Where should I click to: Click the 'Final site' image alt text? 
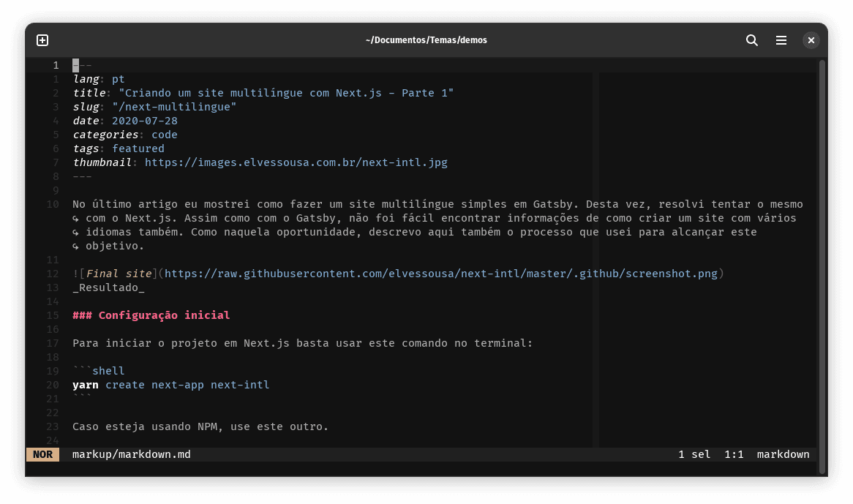[119, 274]
